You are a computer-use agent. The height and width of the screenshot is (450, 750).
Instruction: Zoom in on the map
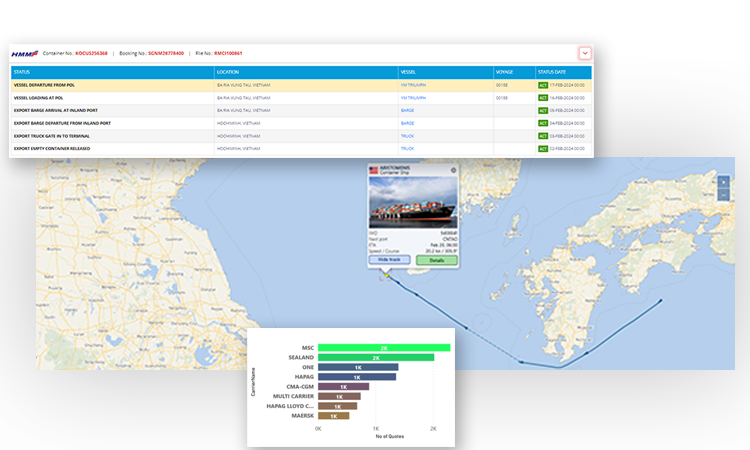(x=724, y=182)
